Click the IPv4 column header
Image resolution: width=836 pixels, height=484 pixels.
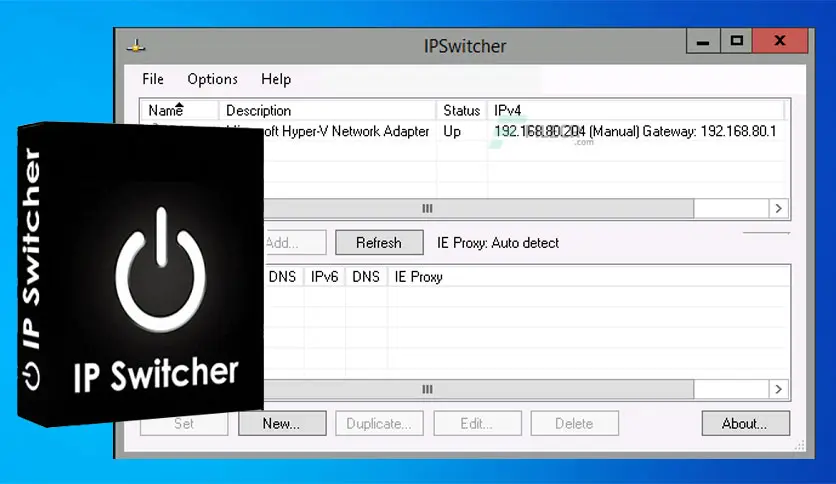[x=508, y=110]
